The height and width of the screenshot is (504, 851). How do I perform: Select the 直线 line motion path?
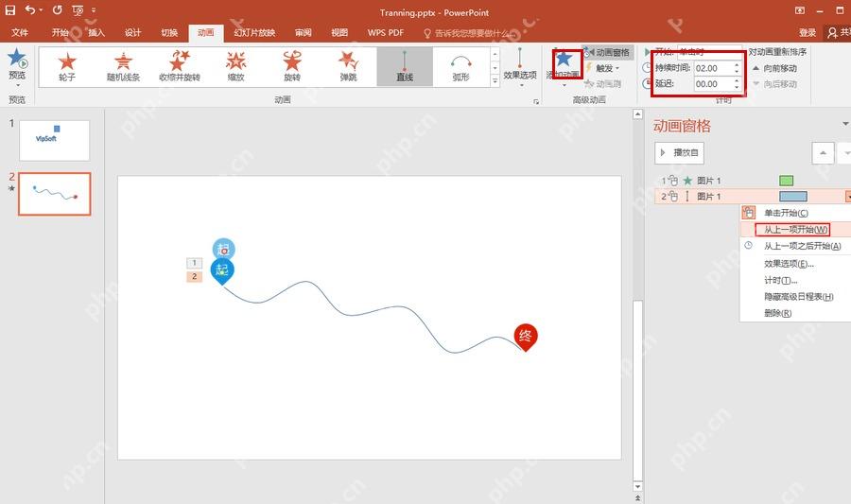tap(405, 67)
